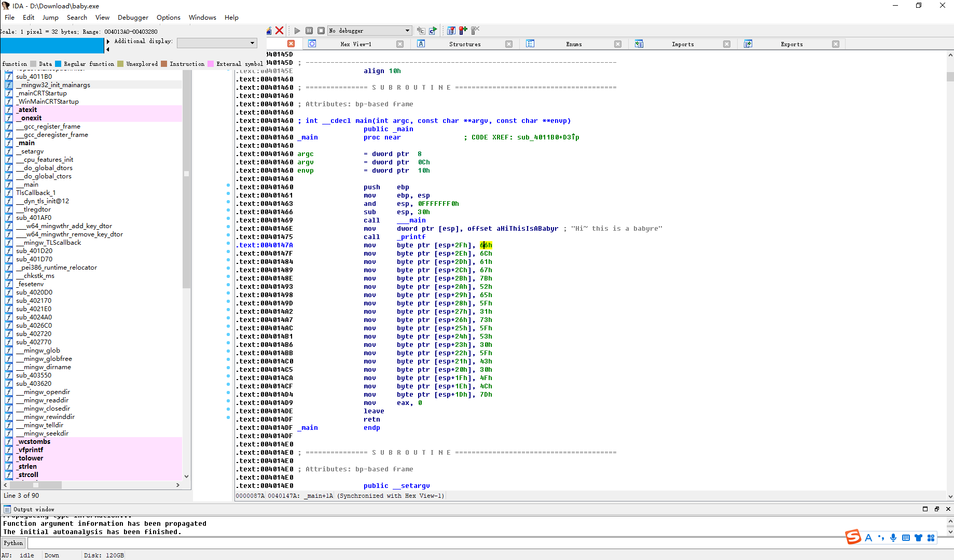Click the Enums tab icon
The height and width of the screenshot is (560, 954).
click(530, 44)
